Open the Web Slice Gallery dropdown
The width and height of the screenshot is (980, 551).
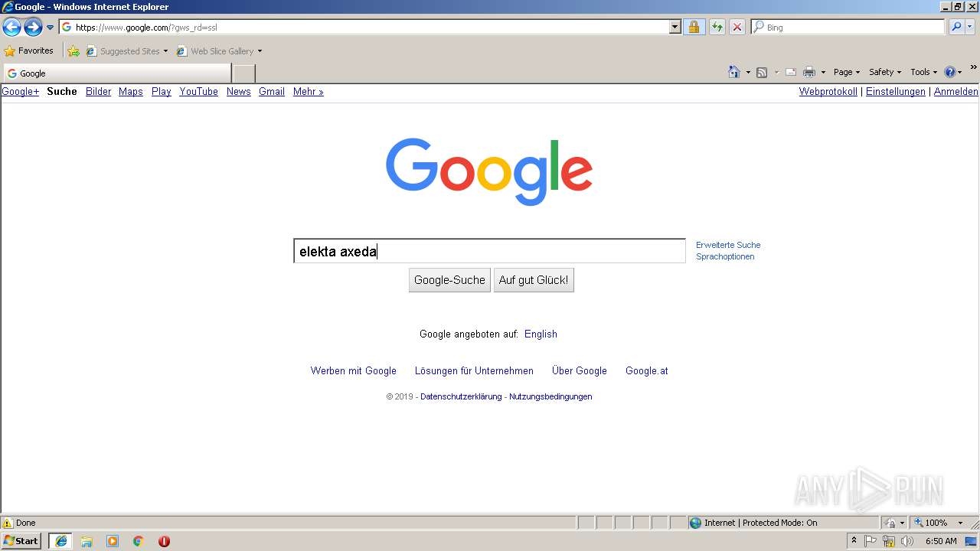(219, 51)
